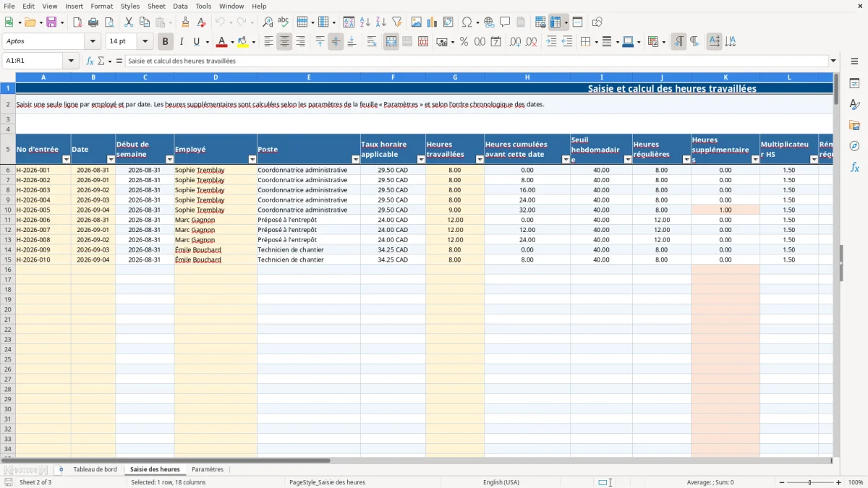Open filter dropdown for Date column
The height and width of the screenshot is (488, 868).
coord(111,159)
